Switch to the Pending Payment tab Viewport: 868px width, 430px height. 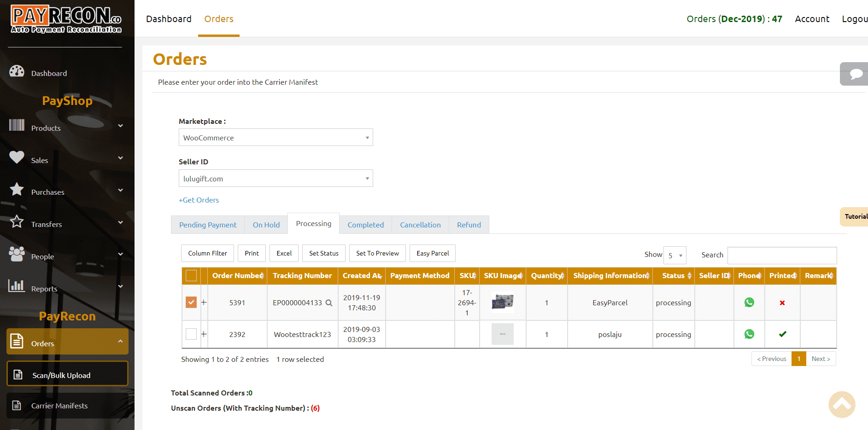click(x=208, y=225)
